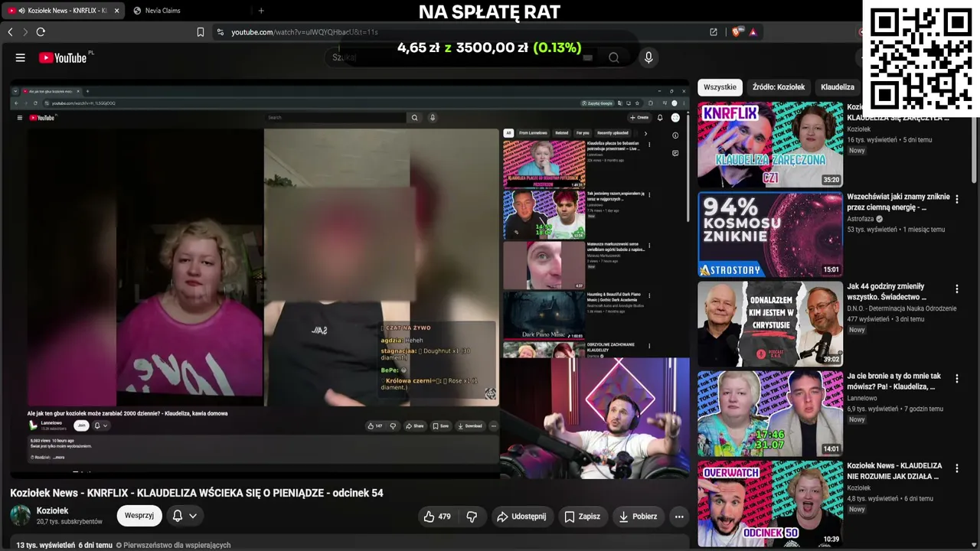The width and height of the screenshot is (980, 551).
Task: View site information icon beside URL
Action: tap(220, 32)
